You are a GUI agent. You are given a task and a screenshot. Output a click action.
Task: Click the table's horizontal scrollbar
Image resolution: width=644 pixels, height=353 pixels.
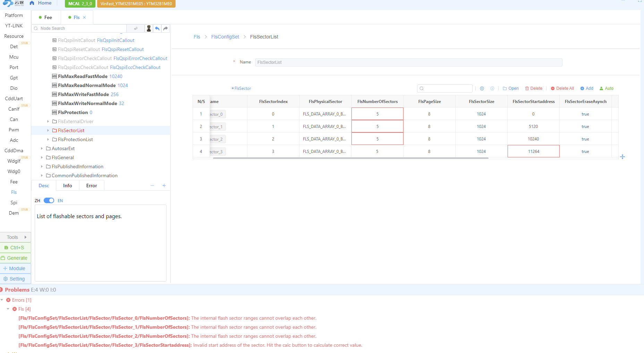pyautogui.click(x=350, y=158)
